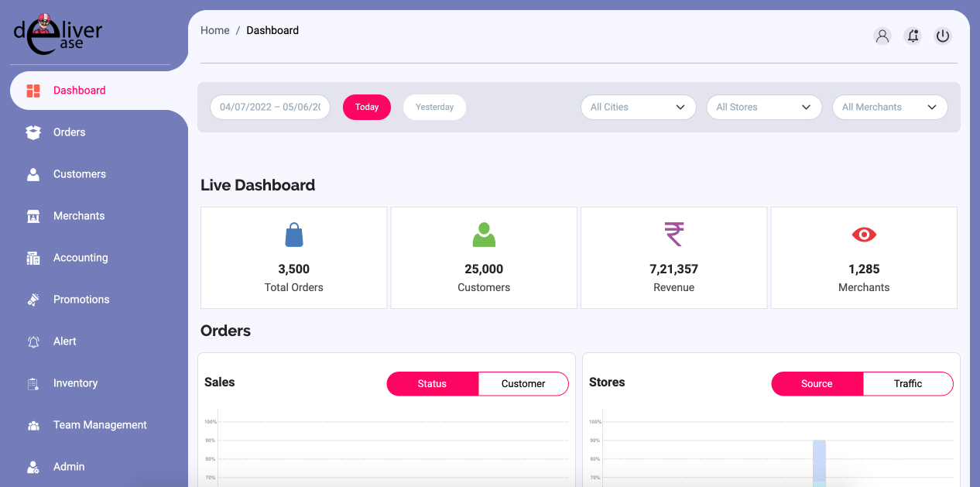Screen dimensions: 980x487
Task: Click the red eye Merchants icon
Action: [864, 235]
